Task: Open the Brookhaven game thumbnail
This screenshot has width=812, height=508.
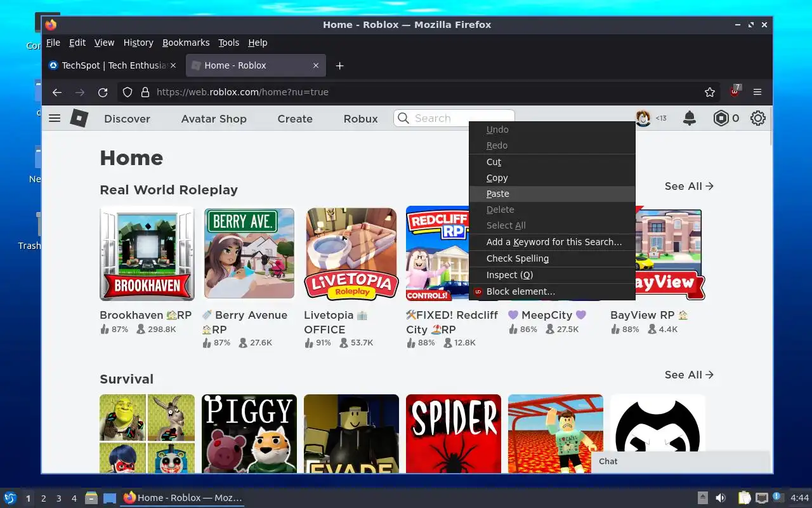Action: click(x=147, y=253)
